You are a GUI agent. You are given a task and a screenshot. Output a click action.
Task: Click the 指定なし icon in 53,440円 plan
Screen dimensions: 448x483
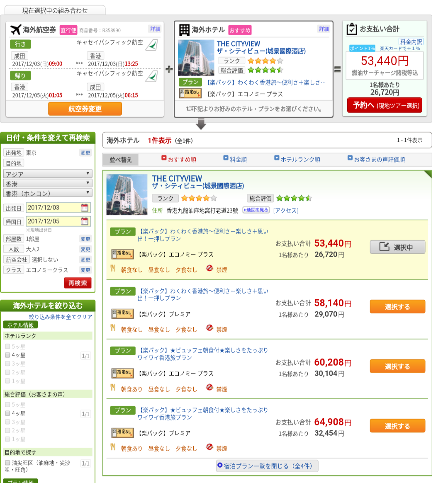pos(122,254)
